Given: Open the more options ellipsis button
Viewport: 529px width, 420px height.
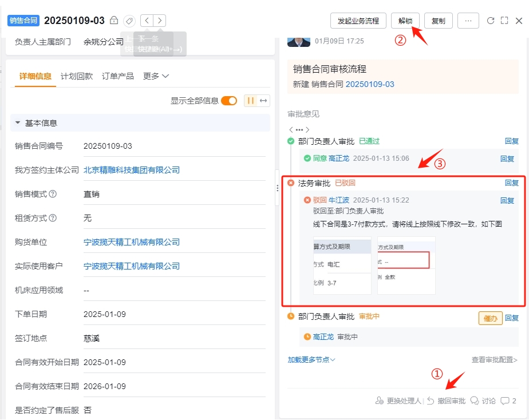Looking at the screenshot, I should (x=468, y=21).
